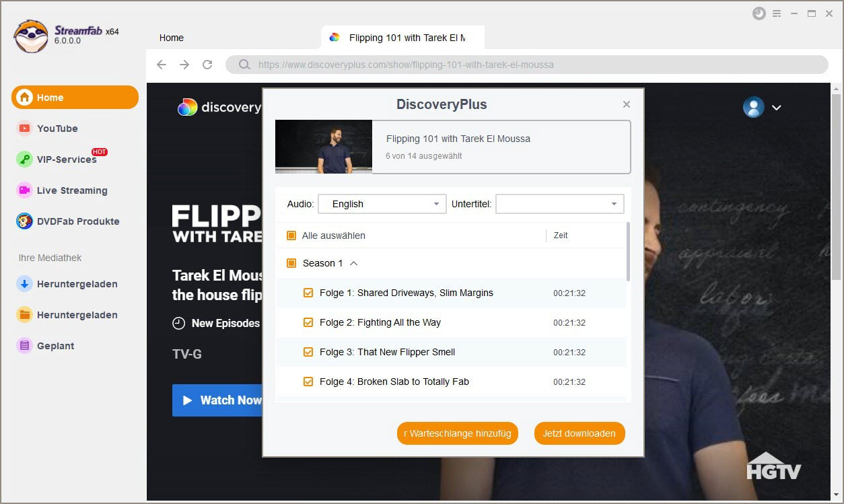Uncheck Folge 1: Shared Driveways, Slim Margins
The image size is (844, 504).
[x=308, y=293]
